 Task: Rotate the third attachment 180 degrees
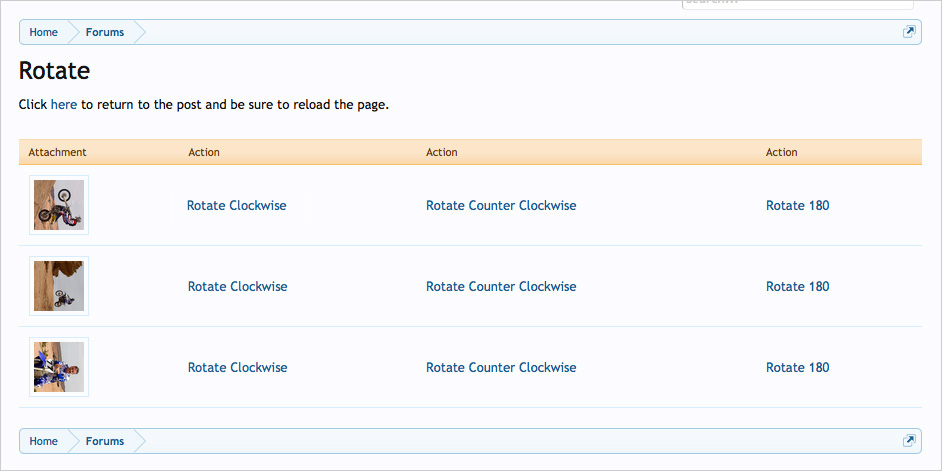click(797, 367)
